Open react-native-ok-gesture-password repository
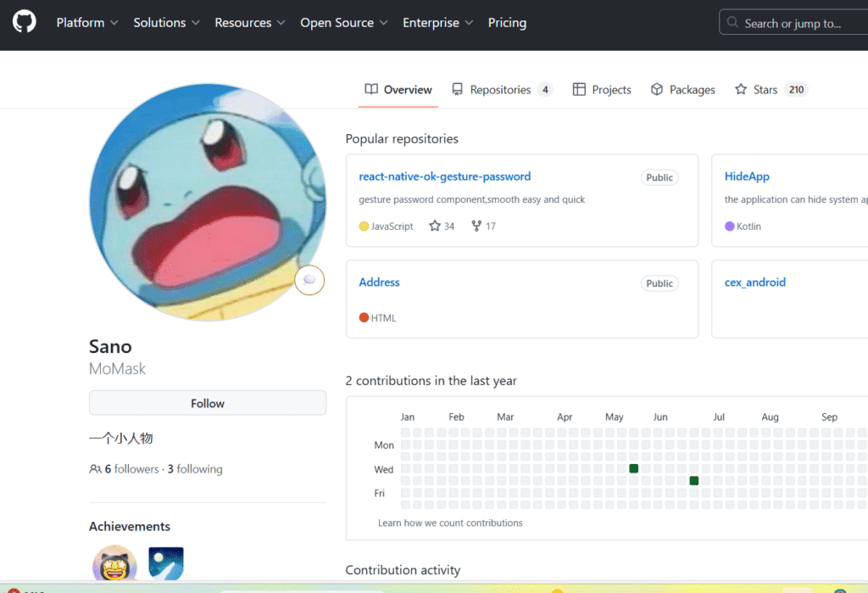Viewport: 868px width, 593px height. pyautogui.click(x=445, y=176)
